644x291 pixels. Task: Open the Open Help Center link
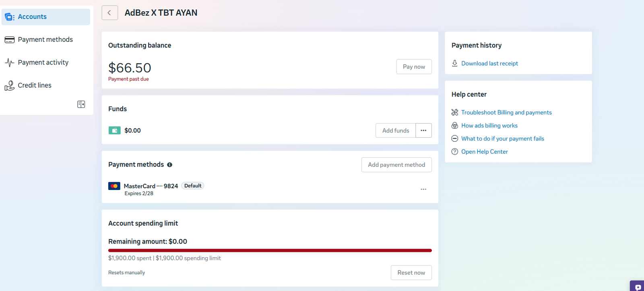coord(485,152)
